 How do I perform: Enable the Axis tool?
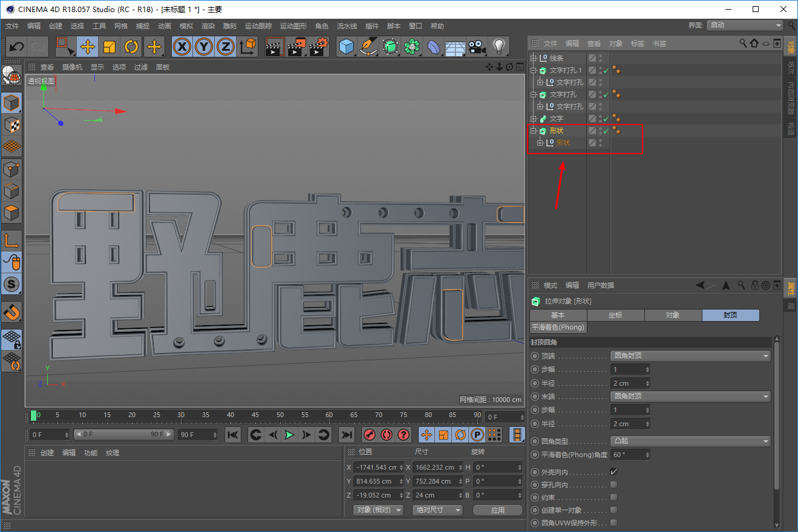tap(11, 240)
